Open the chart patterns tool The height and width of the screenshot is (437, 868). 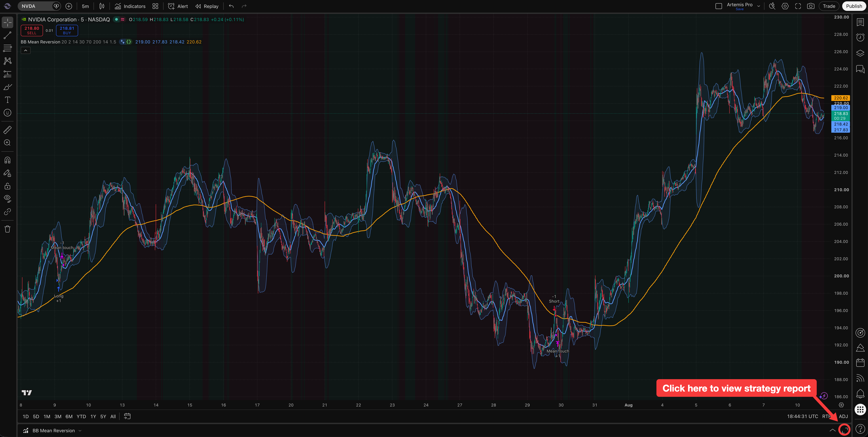pos(7,61)
